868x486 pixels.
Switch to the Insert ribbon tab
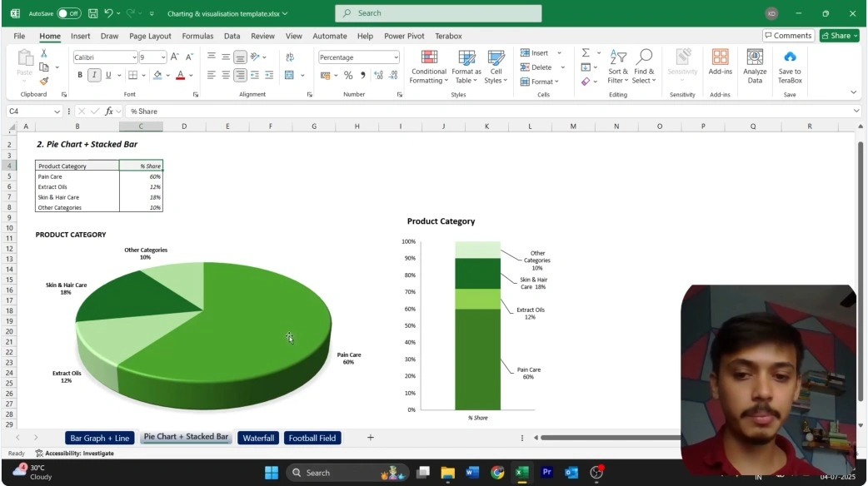(x=80, y=36)
